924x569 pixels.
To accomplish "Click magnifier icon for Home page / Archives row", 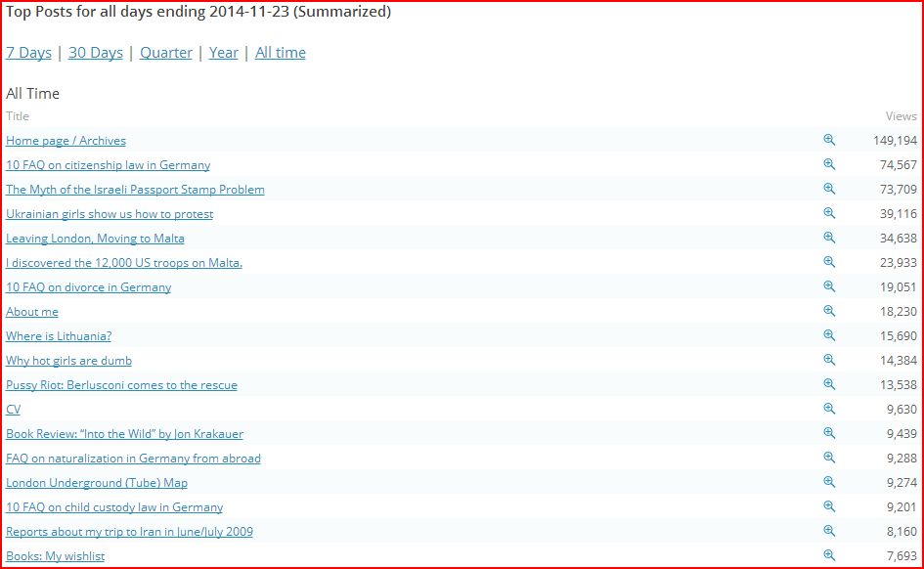I will 829,141.
